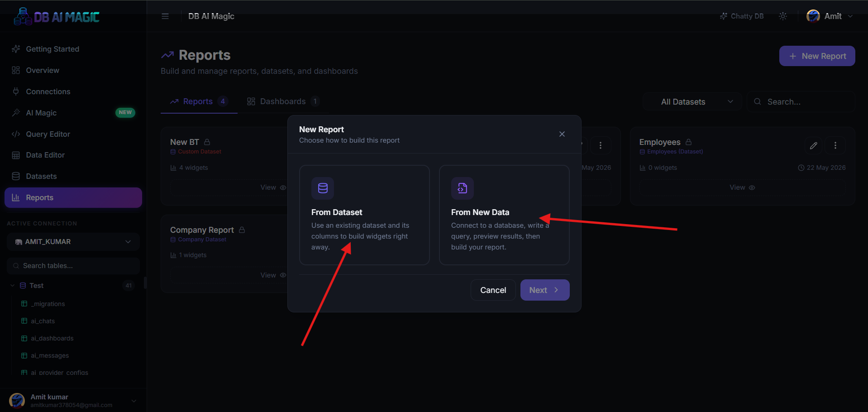The width and height of the screenshot is (868, 412).
Task: Go to Getting Started in sidebar
Action: click(x=73, y=49)
